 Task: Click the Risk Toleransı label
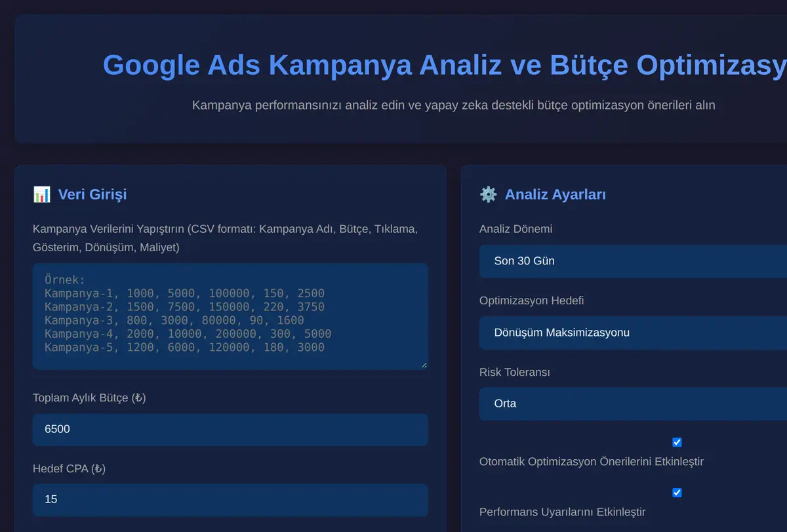515,372
